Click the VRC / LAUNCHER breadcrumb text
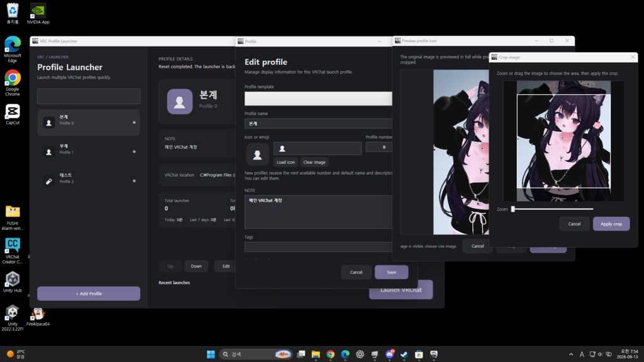The image size is (644, 362). (53, 57)
